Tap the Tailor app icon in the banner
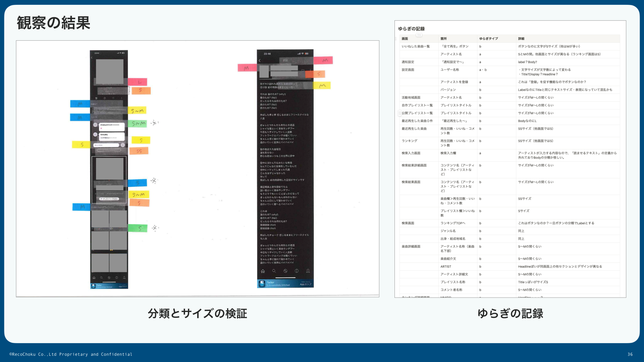Viewport: 644px width, 362px height. coord(262,284)
